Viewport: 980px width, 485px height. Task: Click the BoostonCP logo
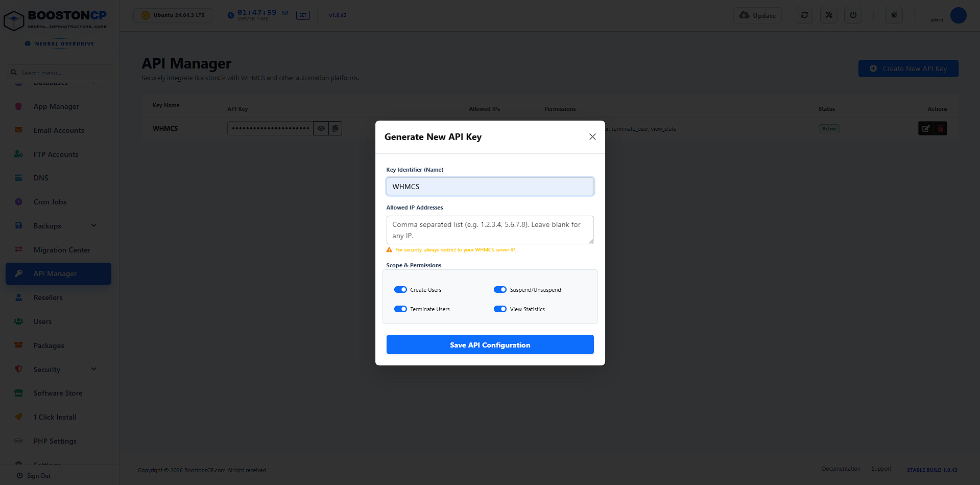tap(55, 19)
